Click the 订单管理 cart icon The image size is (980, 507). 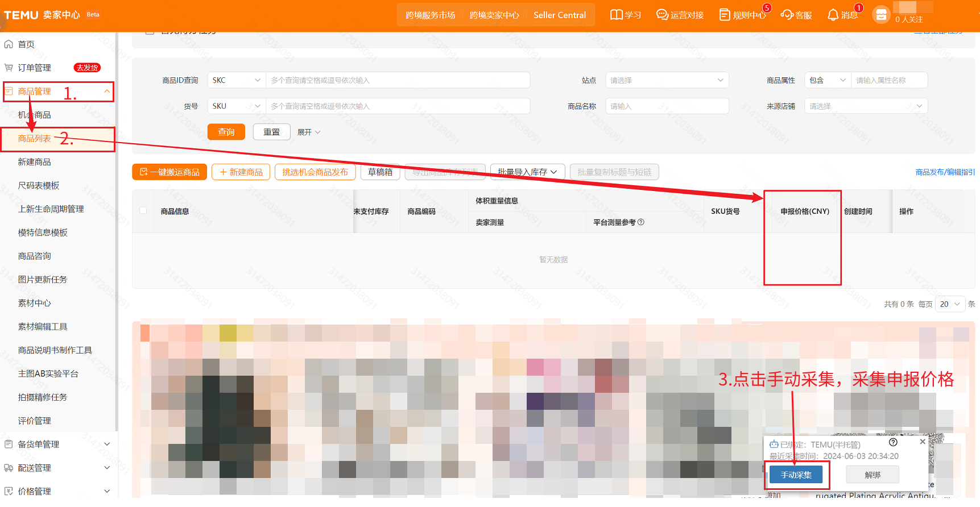9,68
